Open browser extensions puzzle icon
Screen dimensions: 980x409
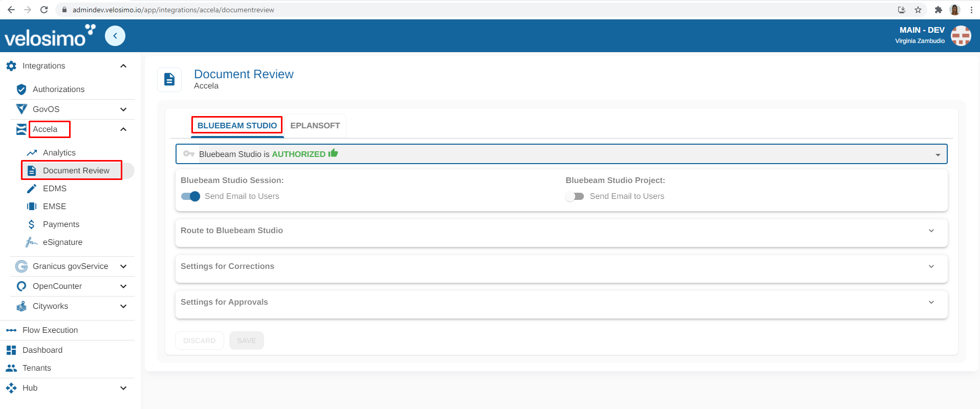tap(938, 10)
